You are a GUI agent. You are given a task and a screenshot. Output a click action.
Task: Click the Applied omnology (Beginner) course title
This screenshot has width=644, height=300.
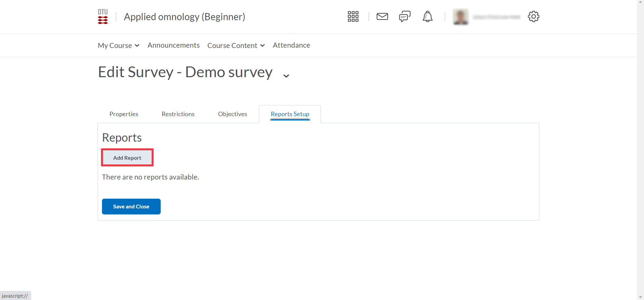coord(184,17)
